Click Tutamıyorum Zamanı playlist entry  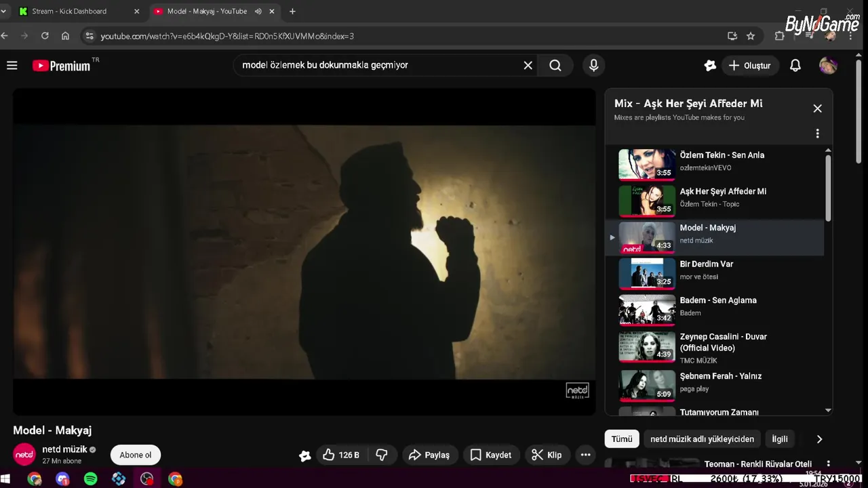(x=714, y=411)
